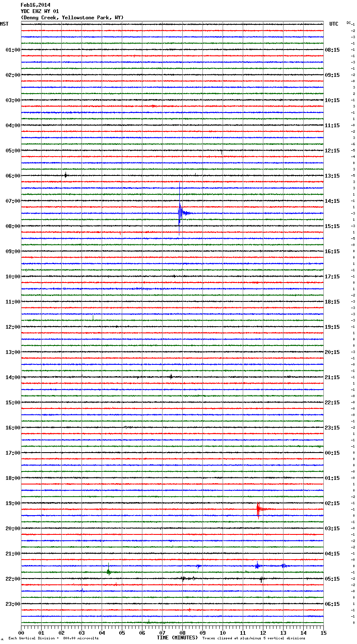Select the 18:00 MST time label

(x=13, y=478)
